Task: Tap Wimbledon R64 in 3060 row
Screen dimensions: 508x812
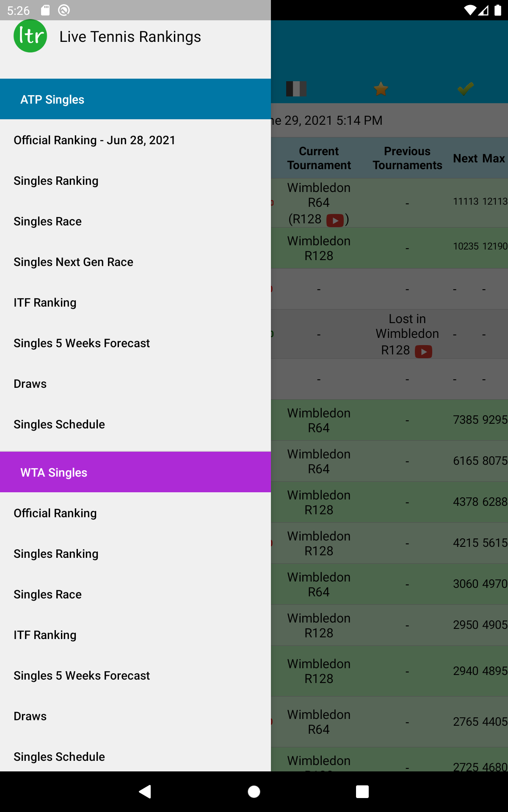Action: (x=319, y=584)
